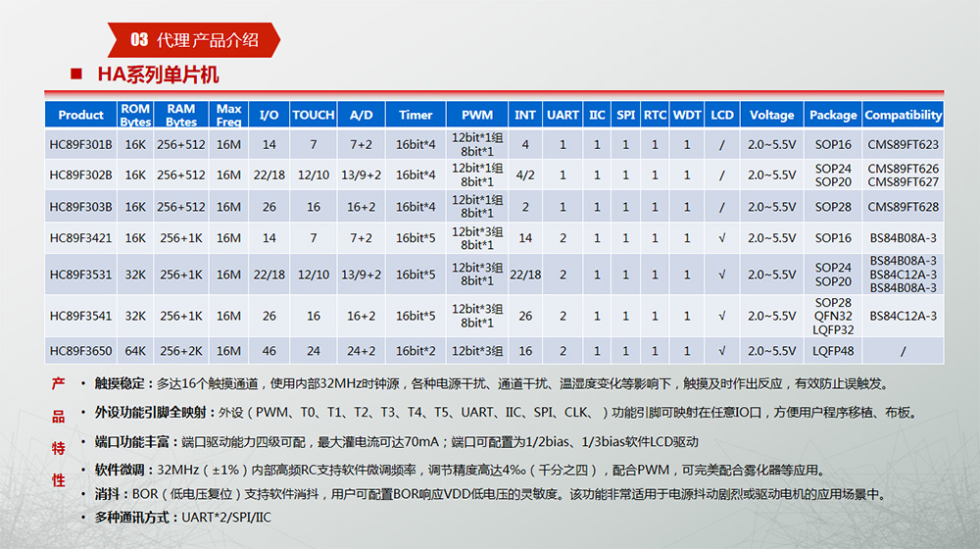Select the "Max Freq" column header
This screenshot has width=980, height=549.
(228, 115)
